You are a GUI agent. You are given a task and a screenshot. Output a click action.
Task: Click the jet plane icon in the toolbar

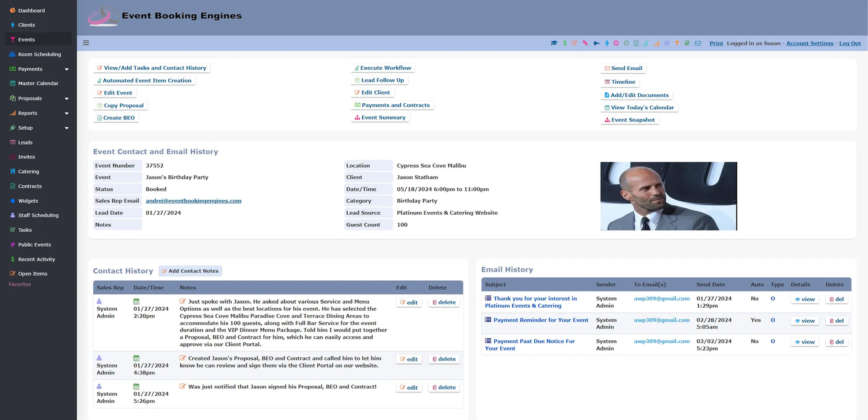[596, 43]
